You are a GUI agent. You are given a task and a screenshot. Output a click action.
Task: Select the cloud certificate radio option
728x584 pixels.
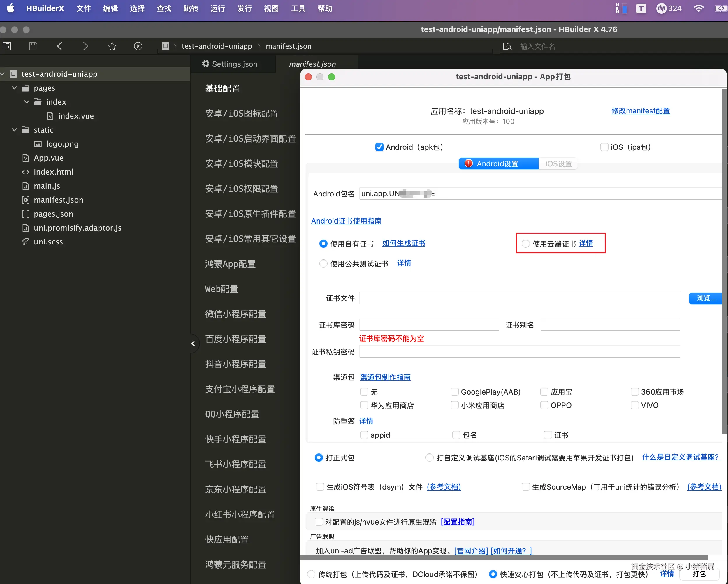[526, 243]
